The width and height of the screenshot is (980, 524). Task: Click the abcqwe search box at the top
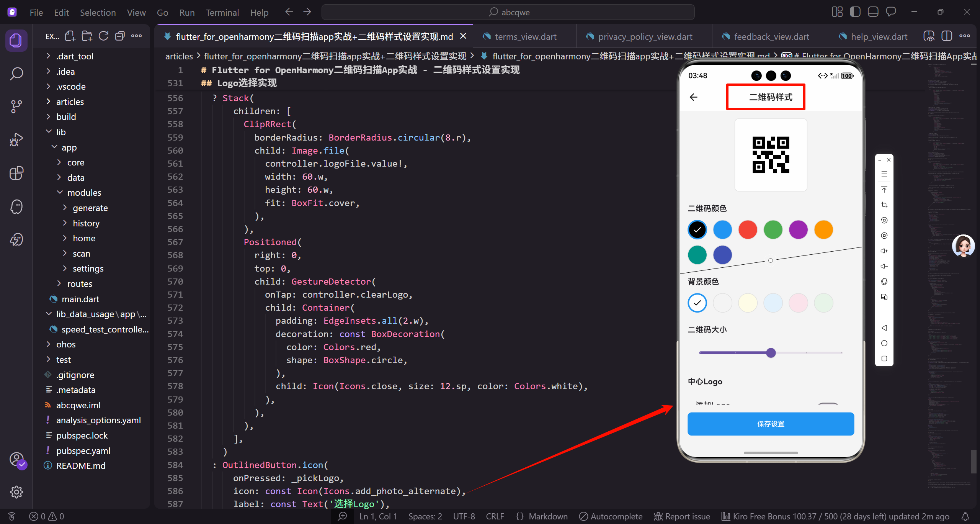(508, 12)
